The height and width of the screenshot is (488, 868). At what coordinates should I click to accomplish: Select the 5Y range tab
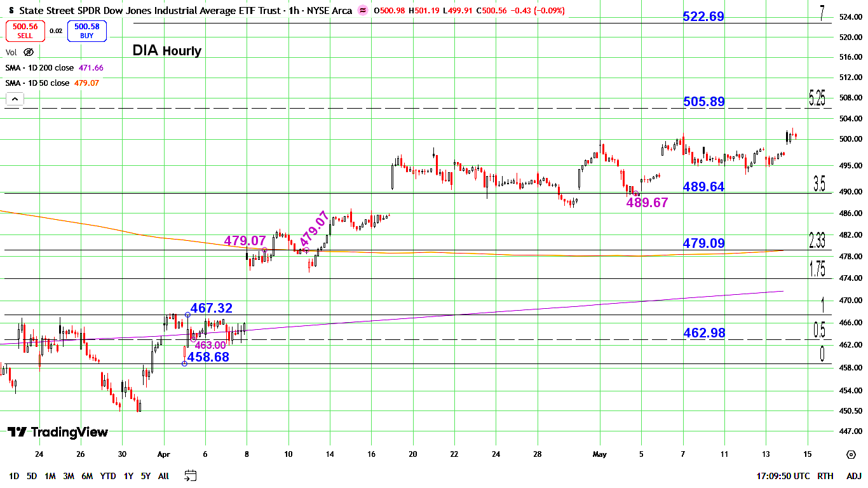pyautogui.click(x=146, y=476)
